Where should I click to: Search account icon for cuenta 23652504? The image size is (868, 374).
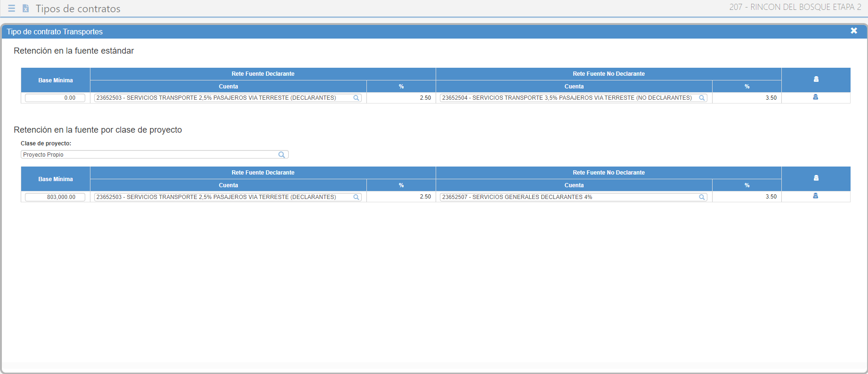(702, 98)
